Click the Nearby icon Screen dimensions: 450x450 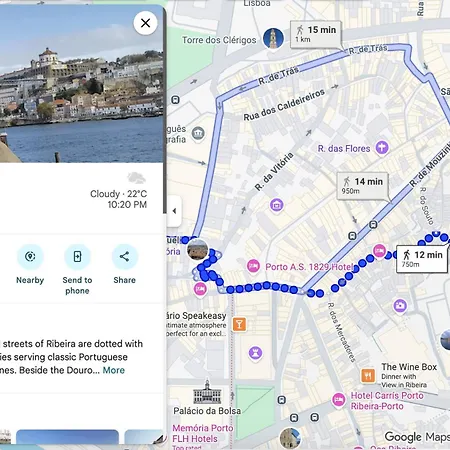pos(30,256)
